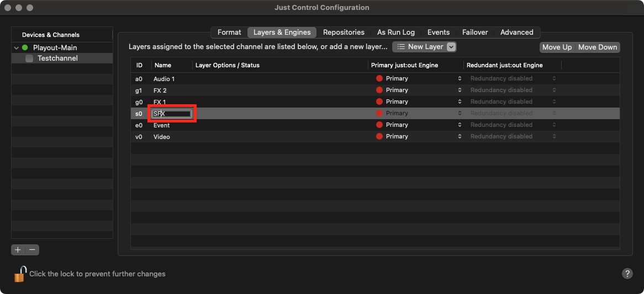Click Redundant just:out Engine column header
This screenshot has height=294, width=644.
(x=513, y=65)
